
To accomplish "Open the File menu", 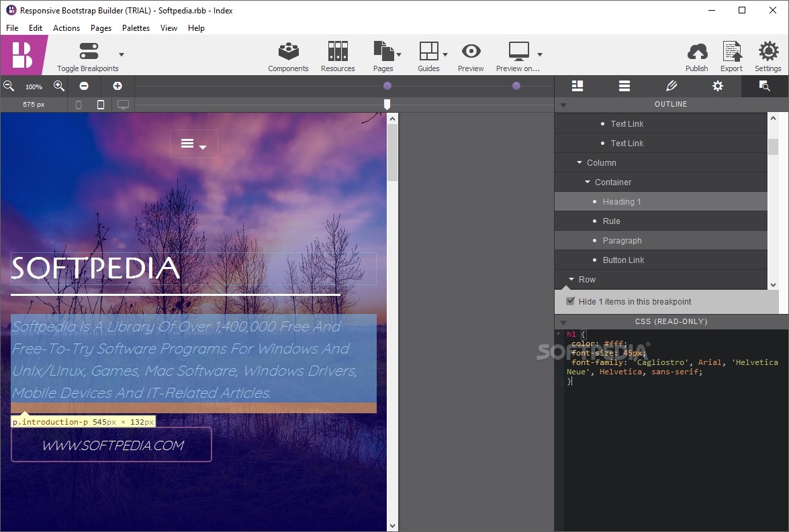I will point(12,28).
